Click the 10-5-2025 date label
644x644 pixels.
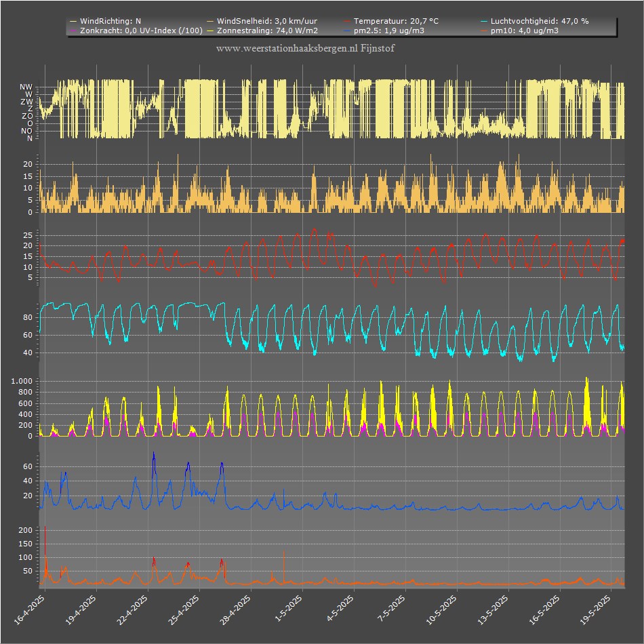click(x=441, y=609)
